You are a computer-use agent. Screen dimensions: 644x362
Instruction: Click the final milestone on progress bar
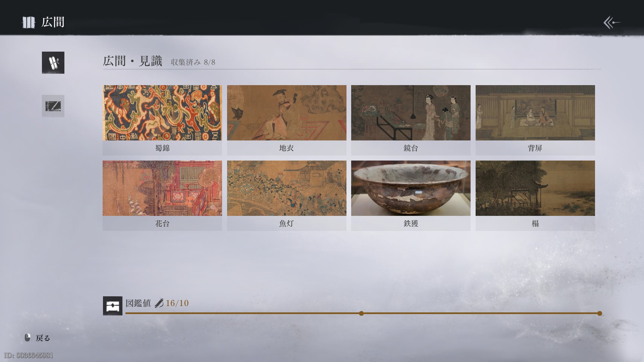point(600,313)
